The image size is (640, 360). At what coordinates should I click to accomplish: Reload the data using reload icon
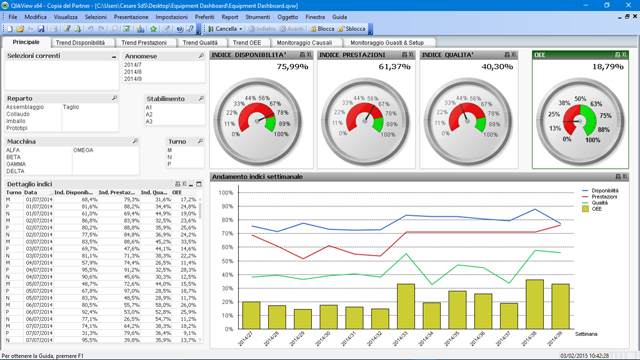point(78,29)
